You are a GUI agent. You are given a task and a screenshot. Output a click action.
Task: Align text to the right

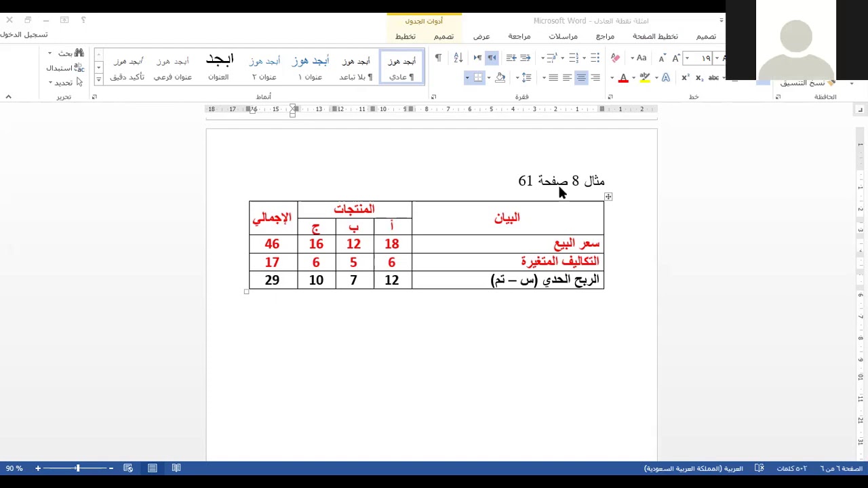pos(595,78)
